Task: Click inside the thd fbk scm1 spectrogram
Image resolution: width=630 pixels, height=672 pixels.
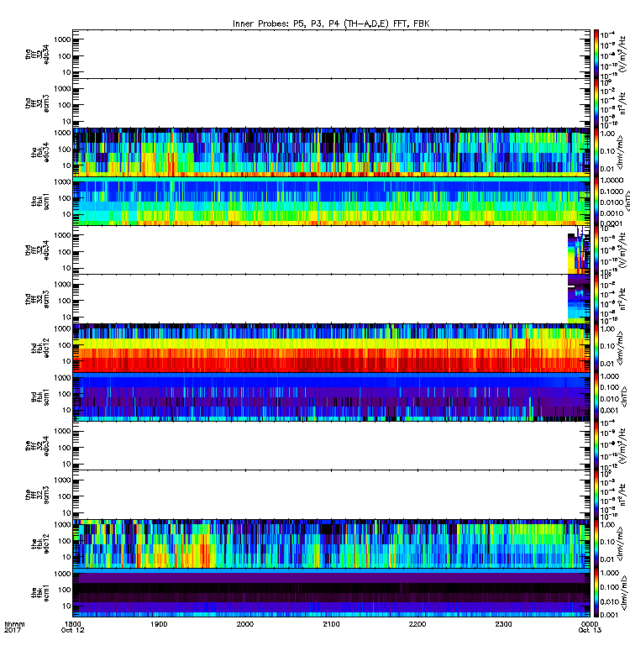Action: pyautogui.click(x=331, y=396)
